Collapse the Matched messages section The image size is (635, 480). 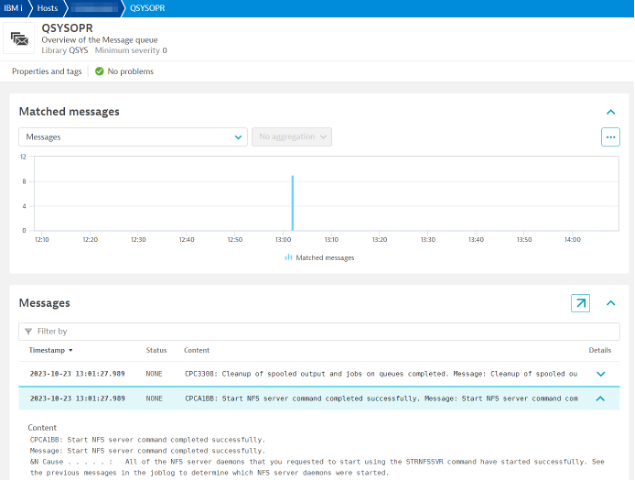(x=611, y=112)
